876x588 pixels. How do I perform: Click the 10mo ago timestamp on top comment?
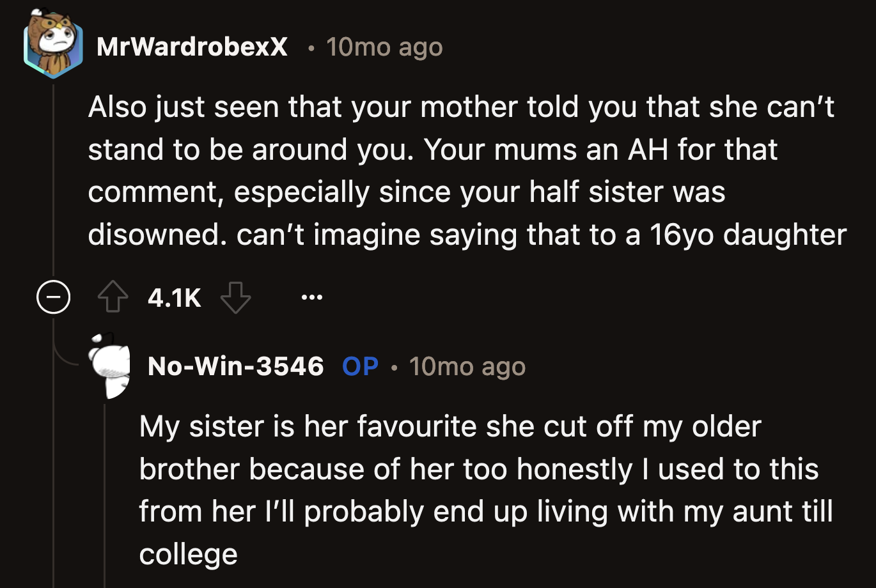(384, 47)
